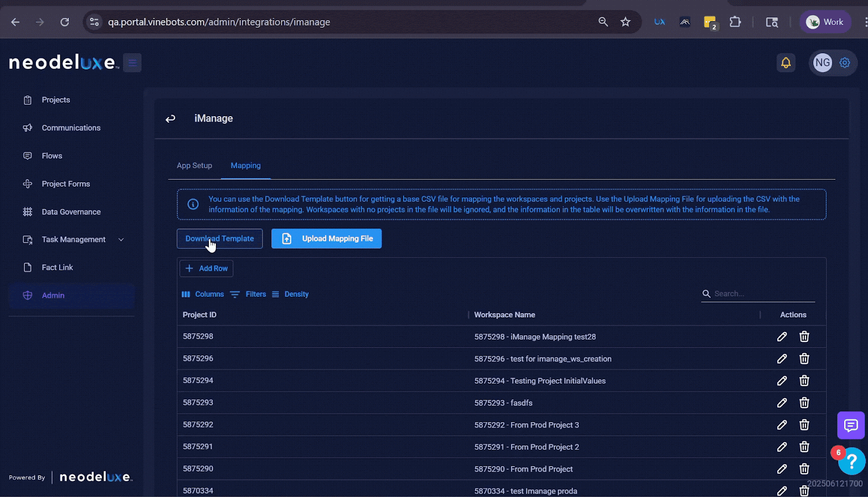Open Data Governance in the sidebar
This screenshot has height=497, width=868.
[x=71, y=212]
